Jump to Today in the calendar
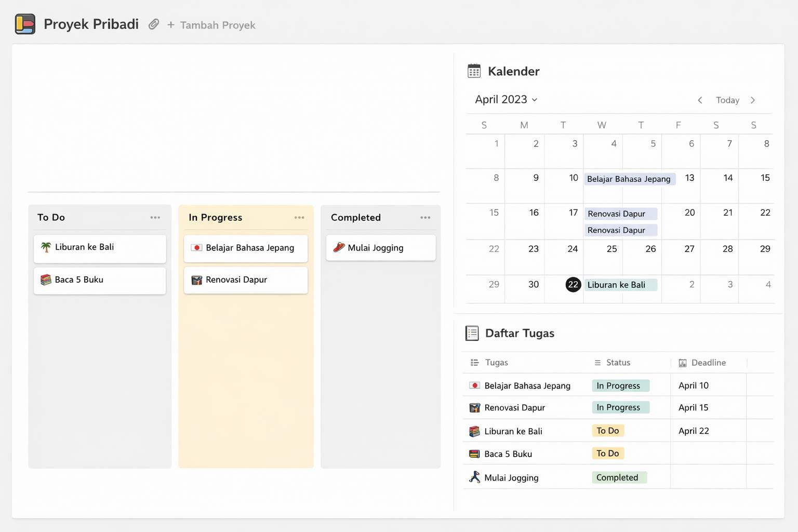798x532 pixels. (x=727, y=100)
